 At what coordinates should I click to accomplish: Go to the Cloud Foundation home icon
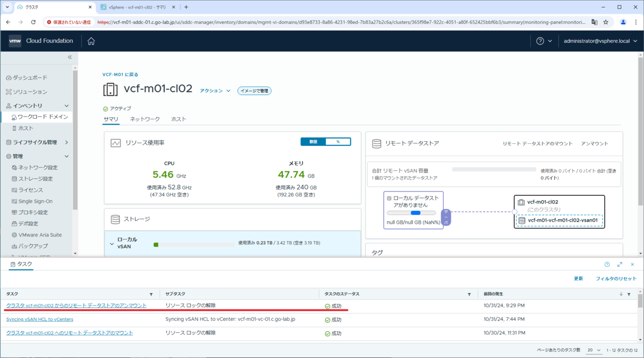(91, 41)
